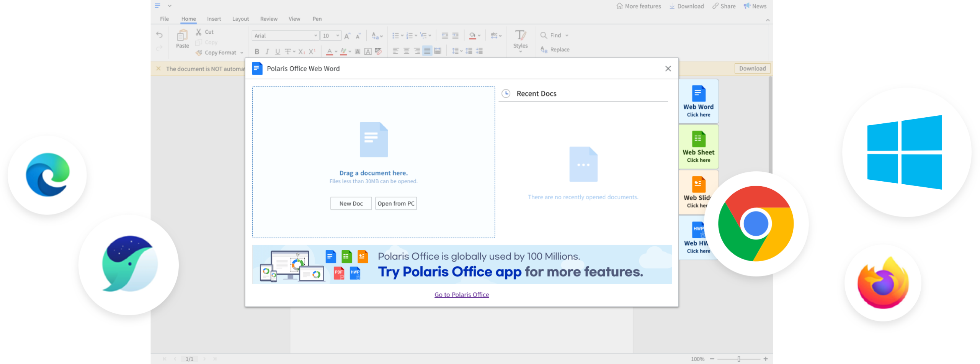Decrease the paragraph indent

[x=445, y=36]
